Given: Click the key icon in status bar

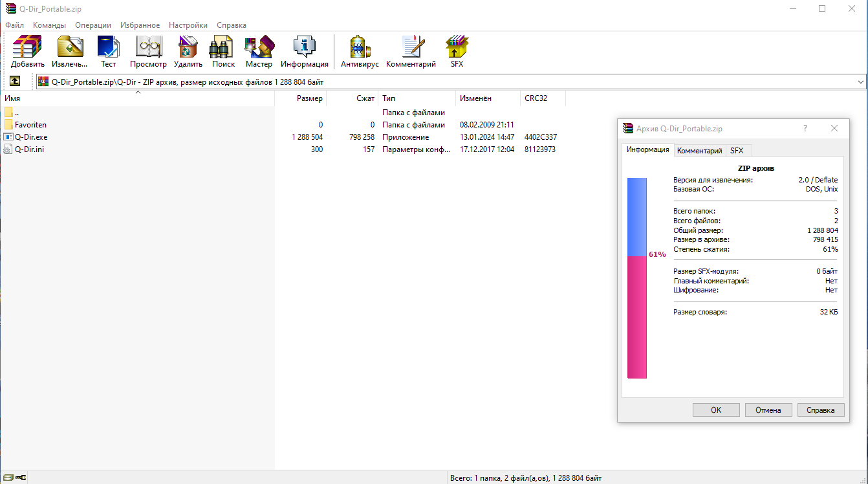Looking at the screenshot, I should pyautogui.click(x=21, y=478).
